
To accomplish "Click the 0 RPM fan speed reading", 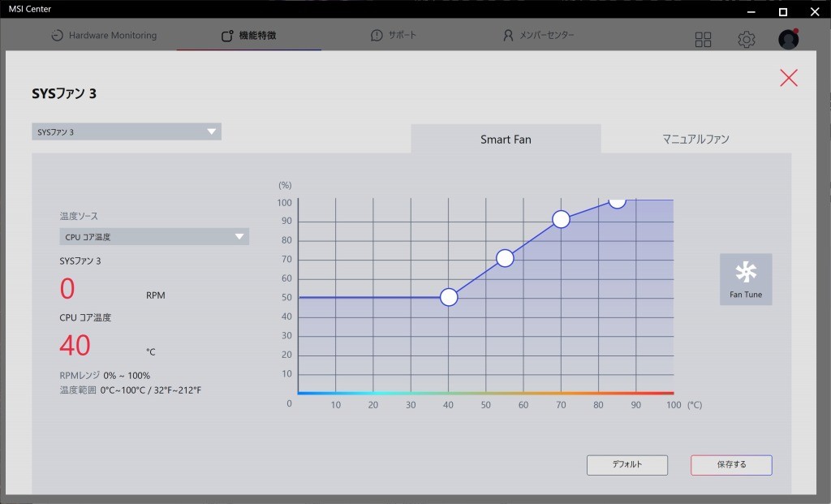I will pos(68,289).
